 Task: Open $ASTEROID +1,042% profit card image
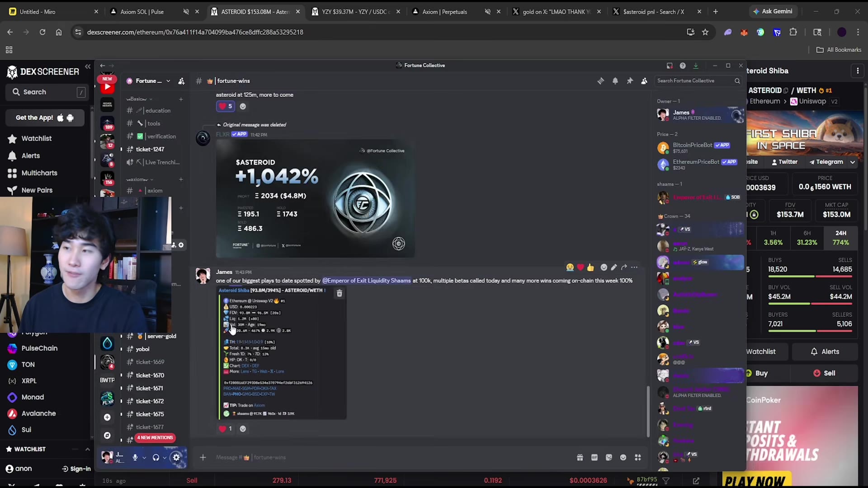[x=315, y=198]
